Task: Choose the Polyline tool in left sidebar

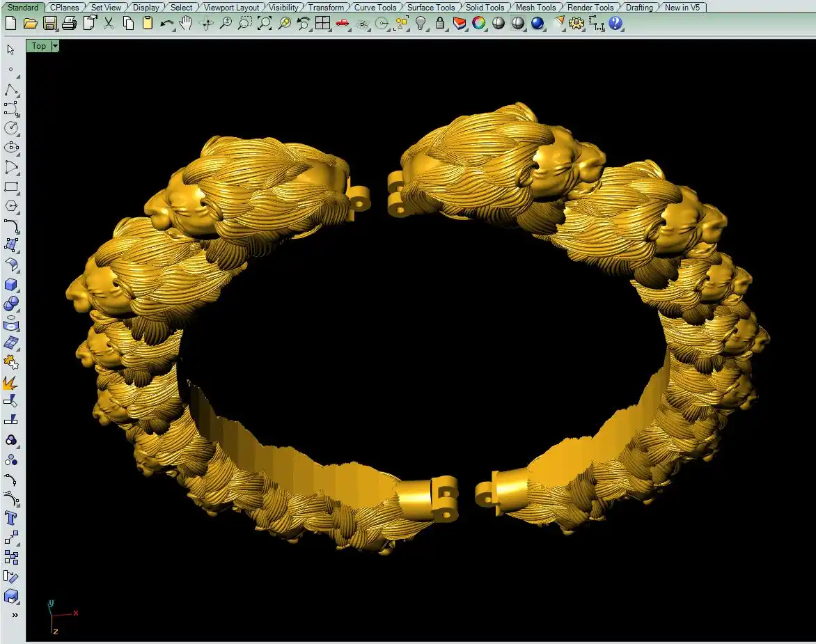Action: click(x=10, y=90)
